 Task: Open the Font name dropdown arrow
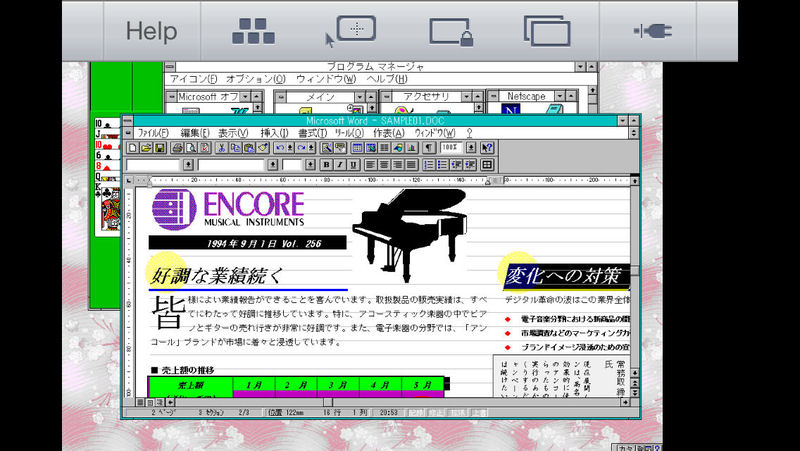click(272, 165)
